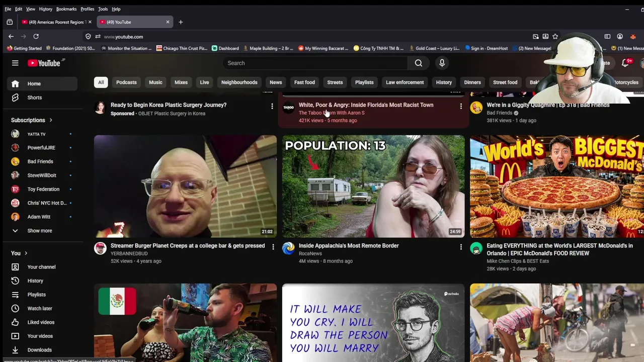Click the search magnifier button
Screen dimensions: 644x362
click(418, 63)
